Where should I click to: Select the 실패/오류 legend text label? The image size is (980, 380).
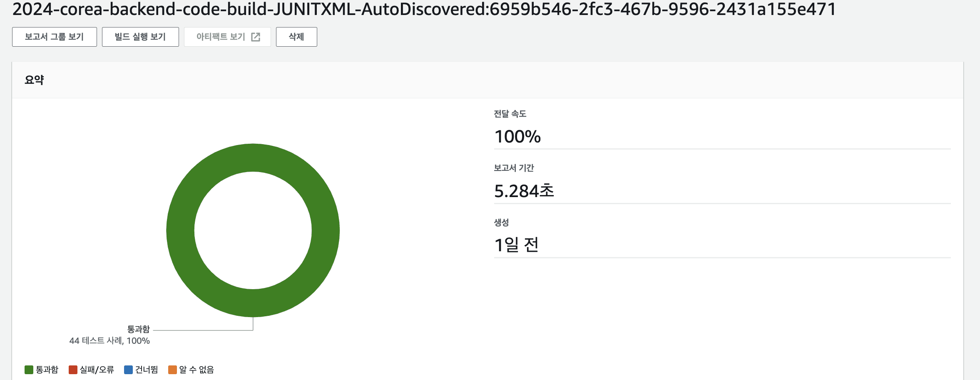coord(97,370)
